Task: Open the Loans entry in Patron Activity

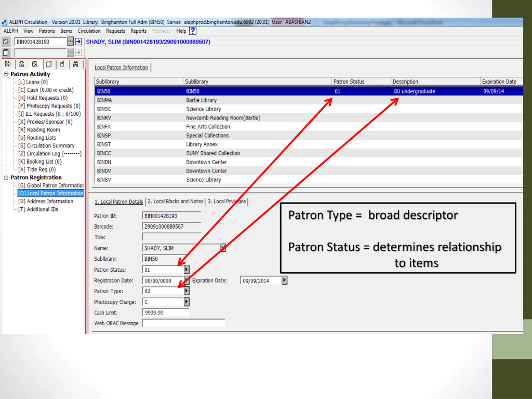Action: click(x=33, y=82)
